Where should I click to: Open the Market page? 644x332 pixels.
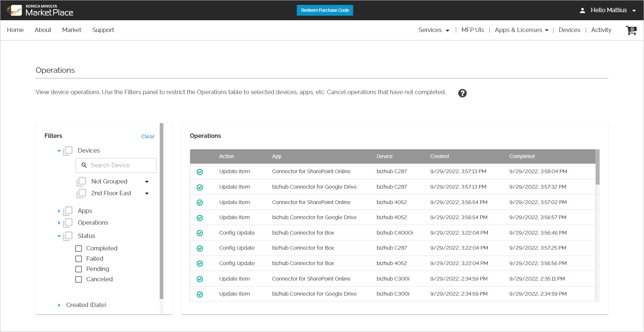click(x=72, y=30)
